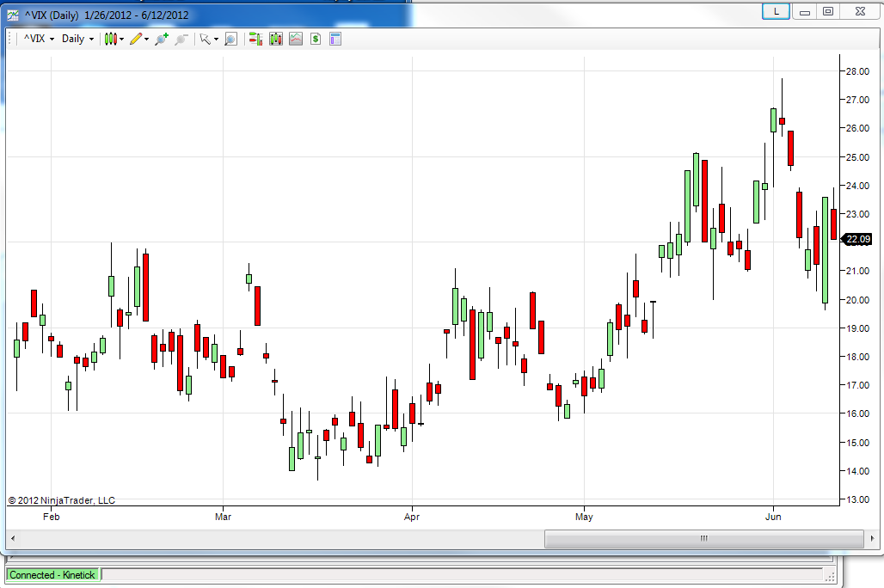Click the 20.00 price axis label

857,299
